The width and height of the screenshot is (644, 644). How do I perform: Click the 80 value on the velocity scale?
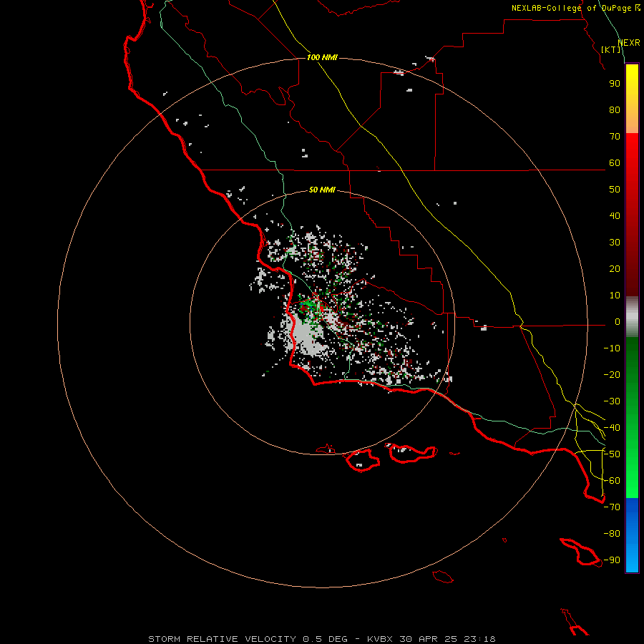[615, 109]
